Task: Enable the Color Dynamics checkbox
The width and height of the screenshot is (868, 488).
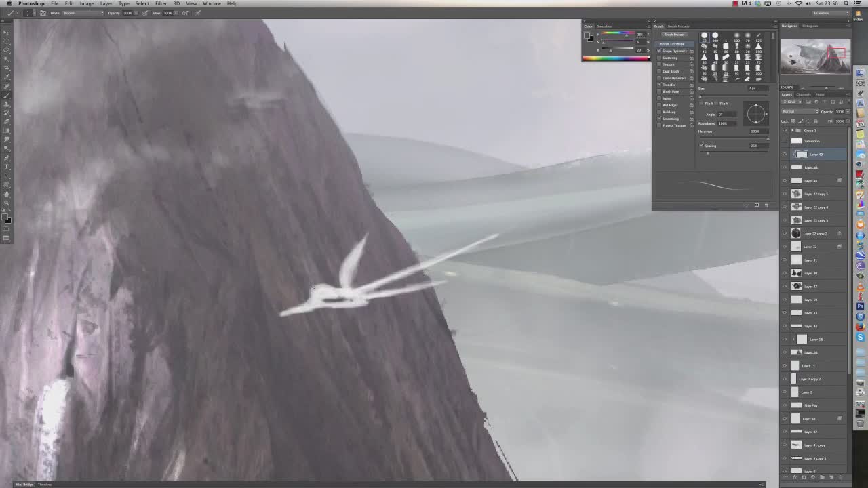Action: [x=659, y=78]
